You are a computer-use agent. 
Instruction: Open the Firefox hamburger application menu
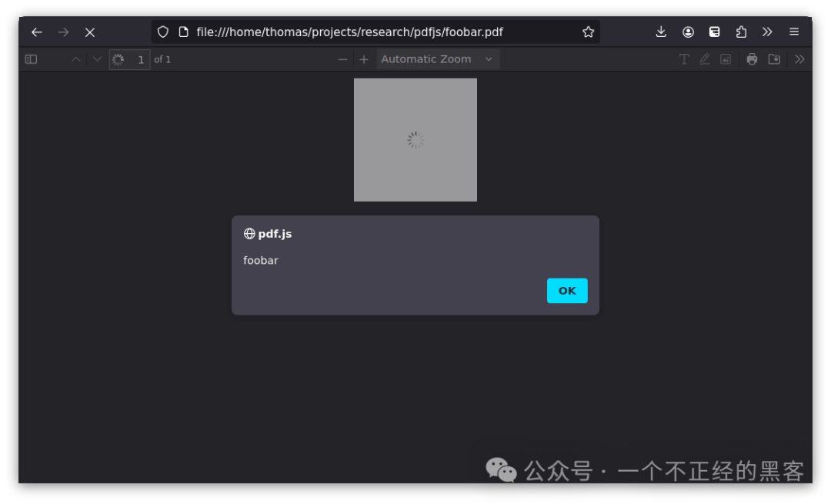(x=794, y=32)
